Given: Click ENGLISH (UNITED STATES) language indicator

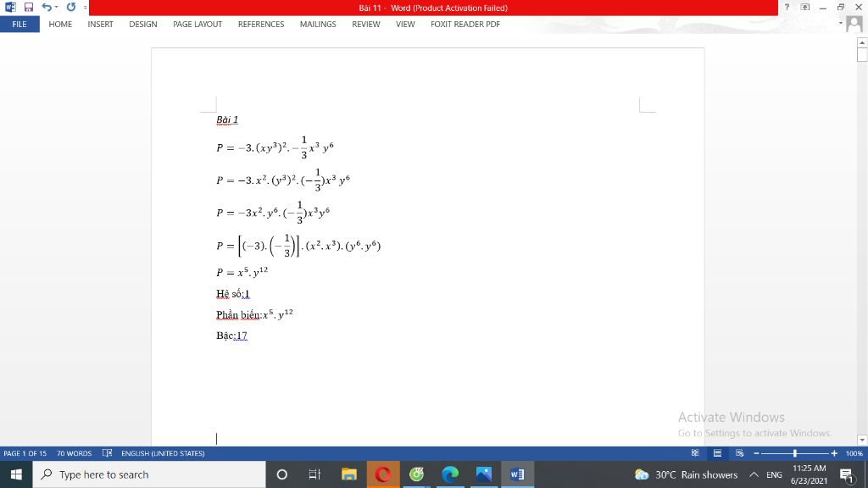Looking at the screenshot, I should (163, 453).
